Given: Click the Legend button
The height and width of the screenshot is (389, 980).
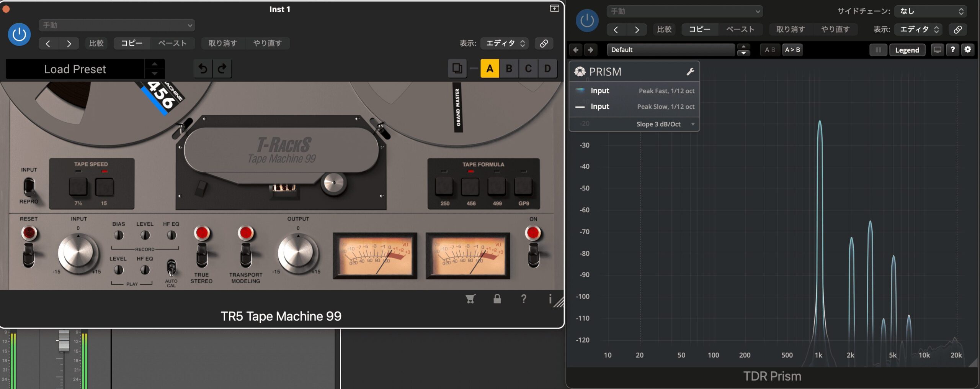Looking at the screenshot, I should tap(907, 50).
